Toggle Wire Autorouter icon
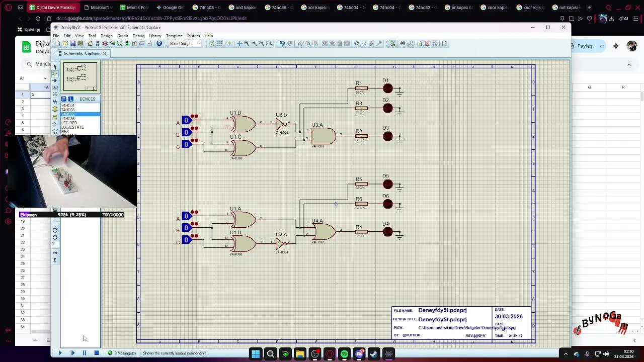Viewport: 644px width, 362px height. [392, 43]
